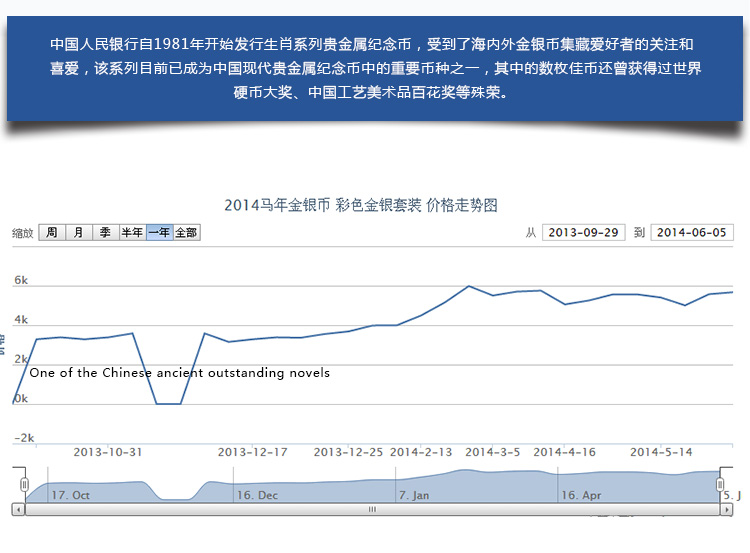Click the left navigator range handle
This screenshot has height=553, width=750.
tap(25, 485)
